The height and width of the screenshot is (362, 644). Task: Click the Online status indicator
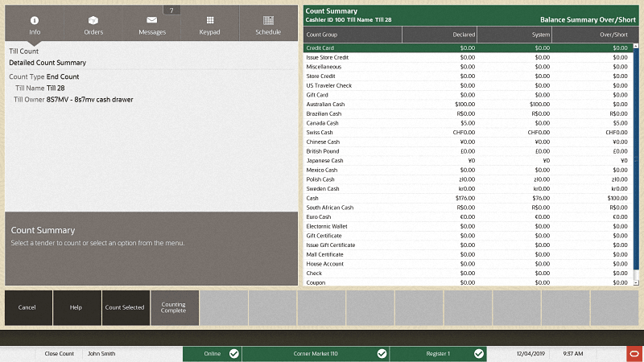coord(212,353)
